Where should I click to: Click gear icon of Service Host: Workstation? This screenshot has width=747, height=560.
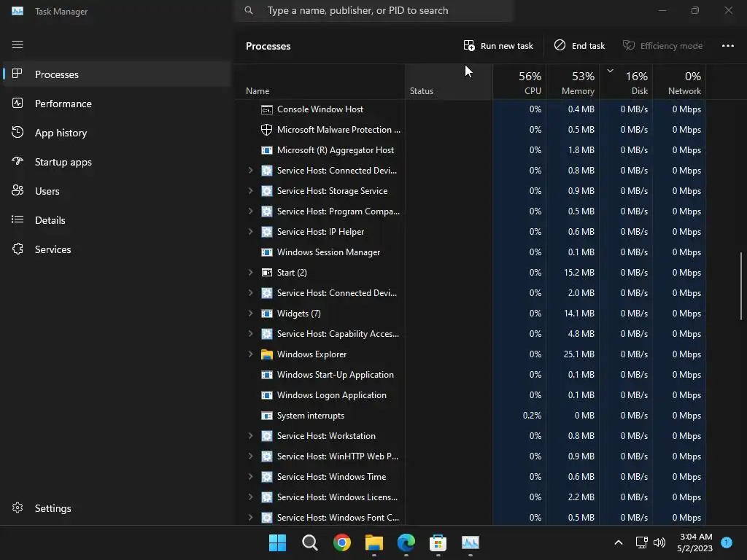tap(267, 436)
